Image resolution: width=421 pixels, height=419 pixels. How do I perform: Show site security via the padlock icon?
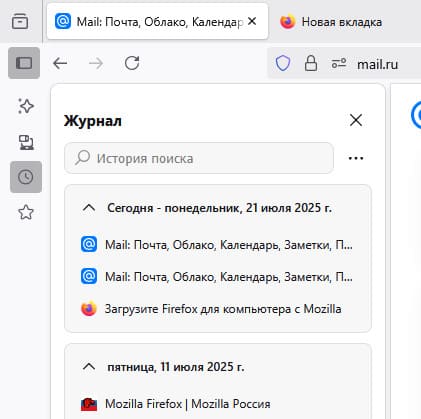(311, 63)
